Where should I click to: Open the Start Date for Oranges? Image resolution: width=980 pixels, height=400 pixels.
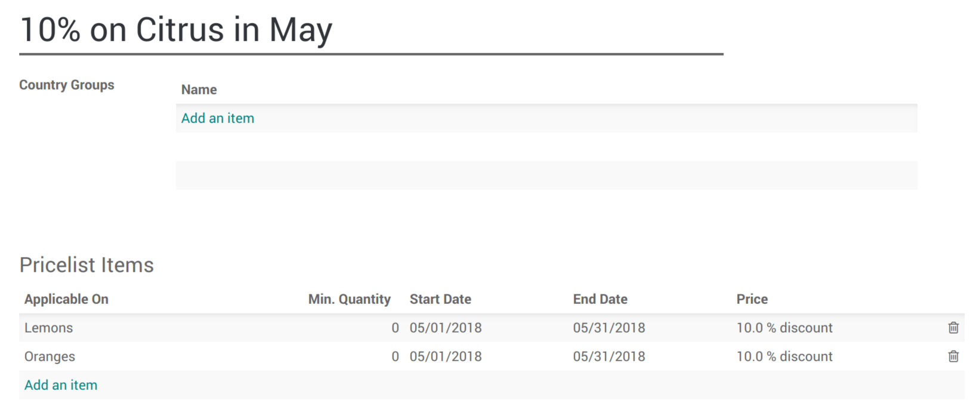[x=446, y=356]
